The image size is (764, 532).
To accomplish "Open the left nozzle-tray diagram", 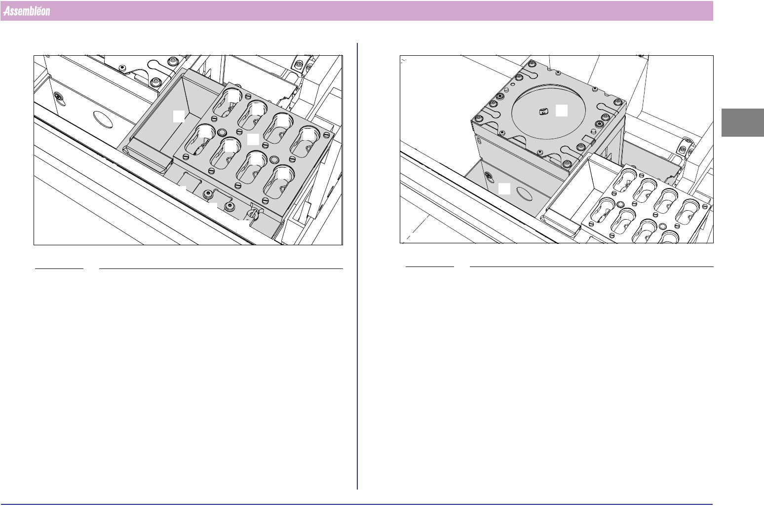I will coord(188,150).
